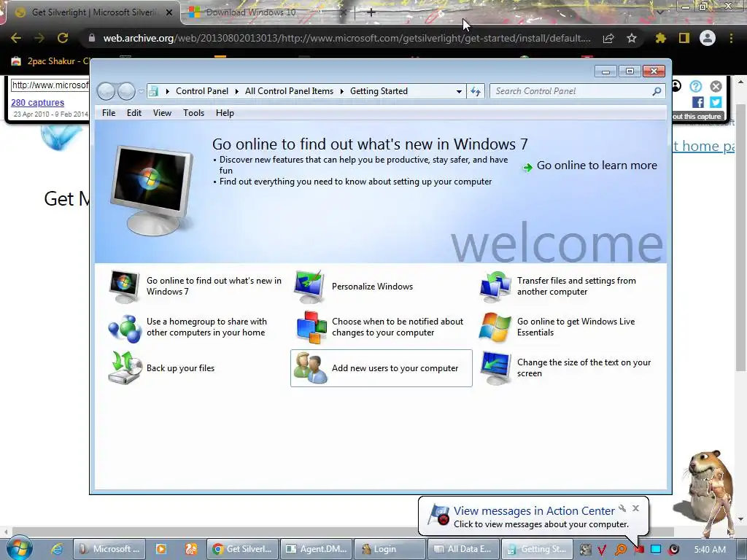
Task: Open the Edit menu
Action: click(x=134, y=113)
